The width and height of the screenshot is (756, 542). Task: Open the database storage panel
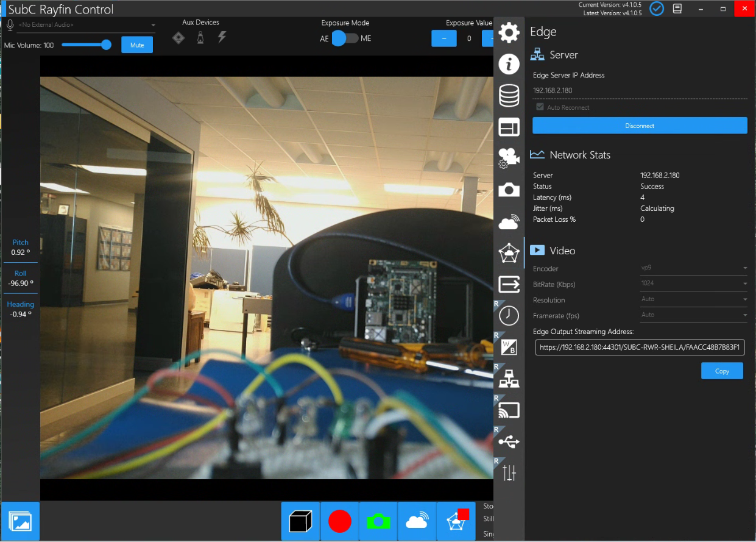pos(509,96)
